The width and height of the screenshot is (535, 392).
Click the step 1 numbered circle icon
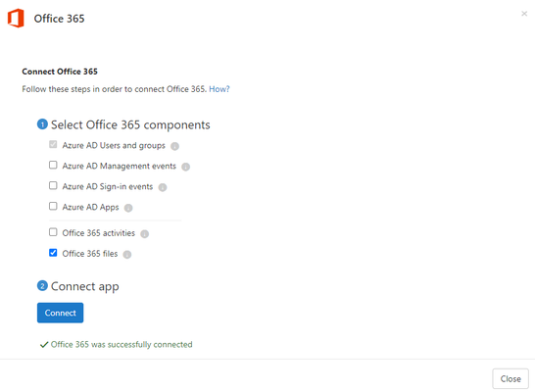click(42, 124)
